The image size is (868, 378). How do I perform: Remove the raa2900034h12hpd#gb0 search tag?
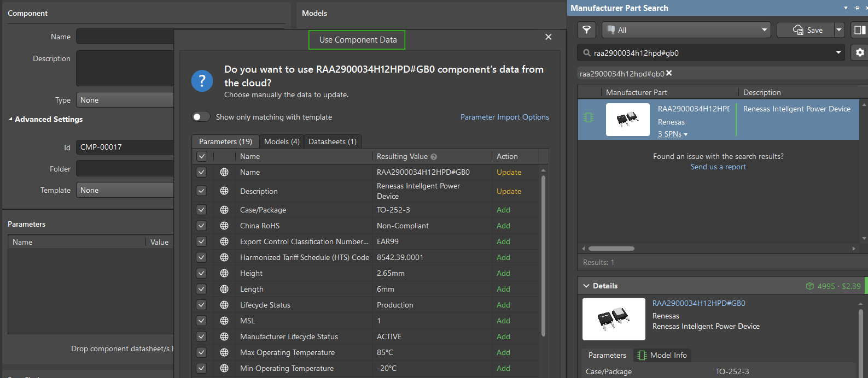pyautogui.click(x=669, y=73)
